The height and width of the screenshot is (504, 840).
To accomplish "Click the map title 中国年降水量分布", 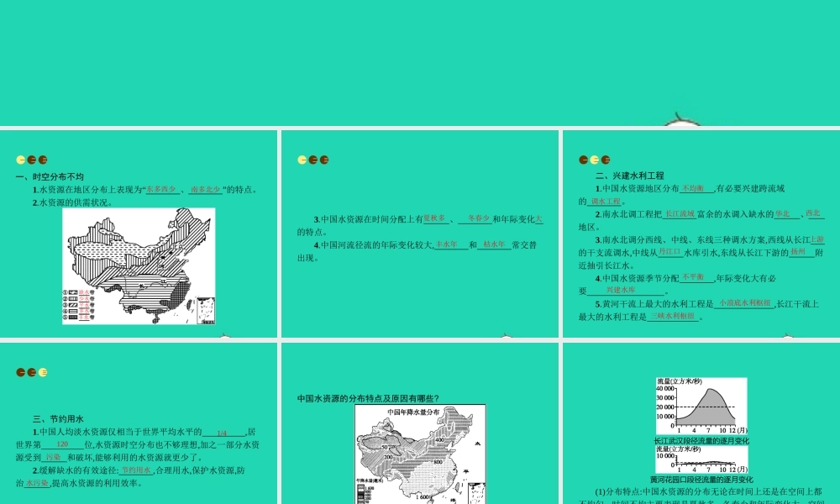I will click(x=413, y=412).
